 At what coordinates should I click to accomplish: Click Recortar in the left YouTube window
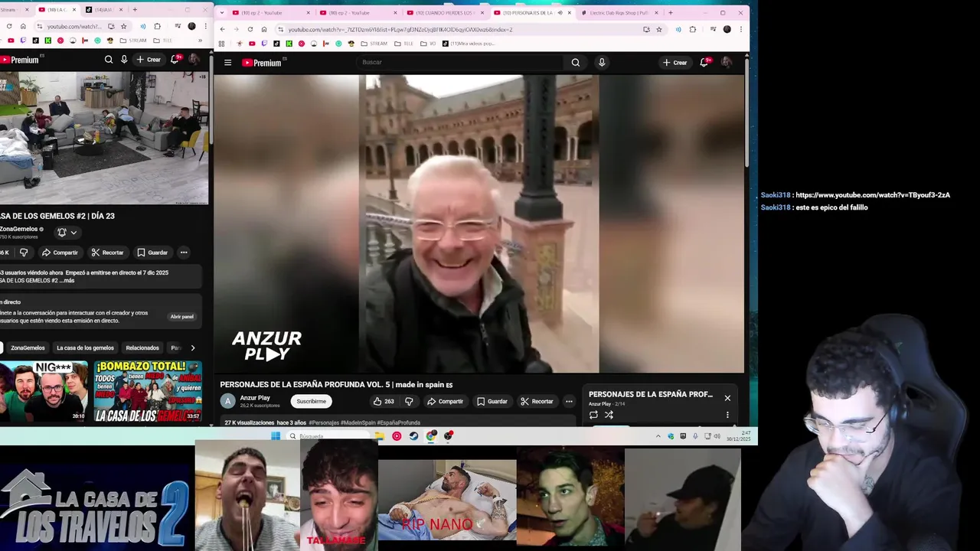coord(107,253)
